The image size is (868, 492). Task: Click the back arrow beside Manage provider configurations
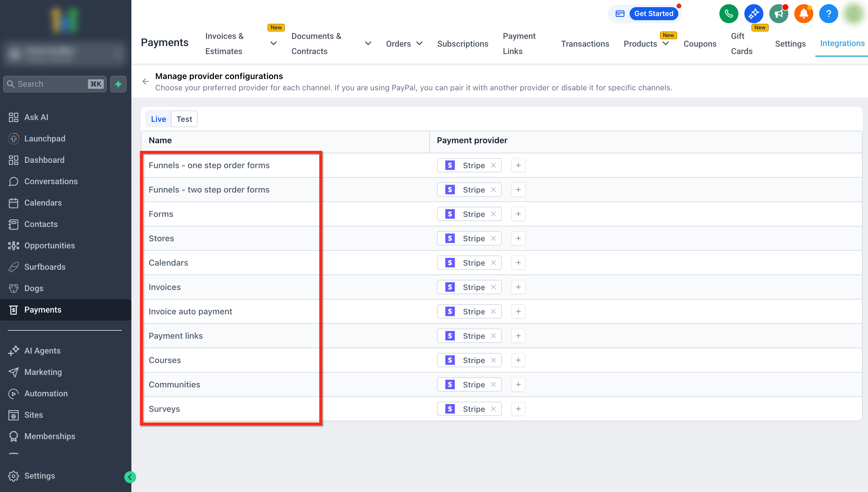(x=145, y=81)
